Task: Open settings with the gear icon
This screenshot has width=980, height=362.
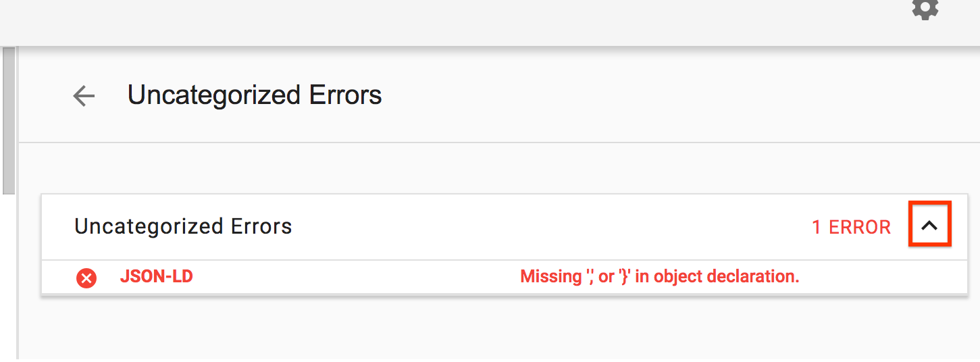Action: click(x=925, y=8)
